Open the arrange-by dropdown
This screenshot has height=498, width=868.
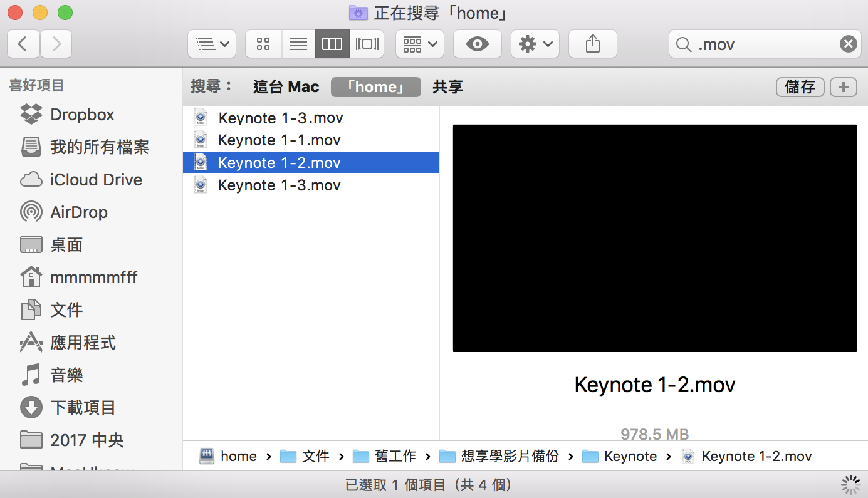click(419, 44)
